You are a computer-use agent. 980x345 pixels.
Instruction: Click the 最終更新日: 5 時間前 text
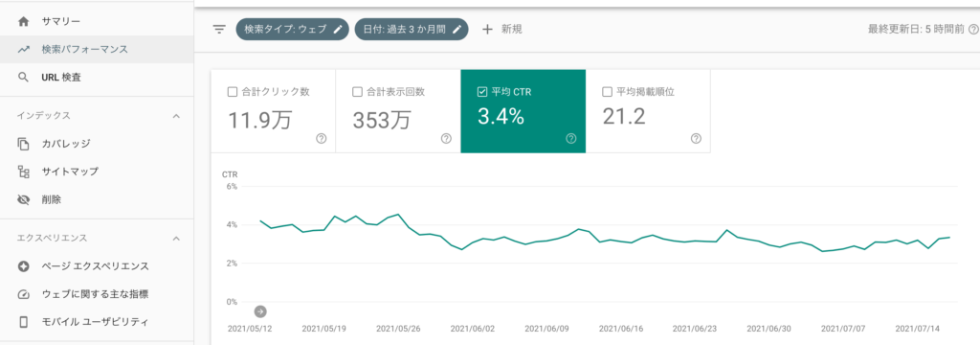[x=916, y=30]
